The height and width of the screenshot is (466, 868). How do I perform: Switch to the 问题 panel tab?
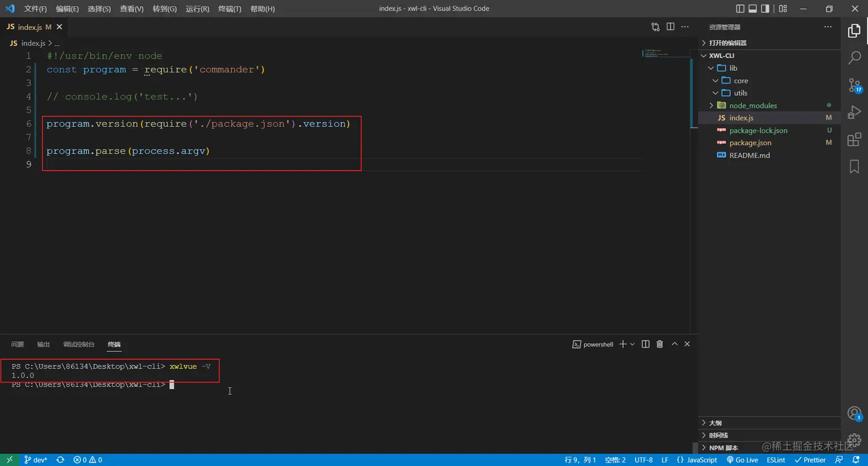click(x=18, y=344)
